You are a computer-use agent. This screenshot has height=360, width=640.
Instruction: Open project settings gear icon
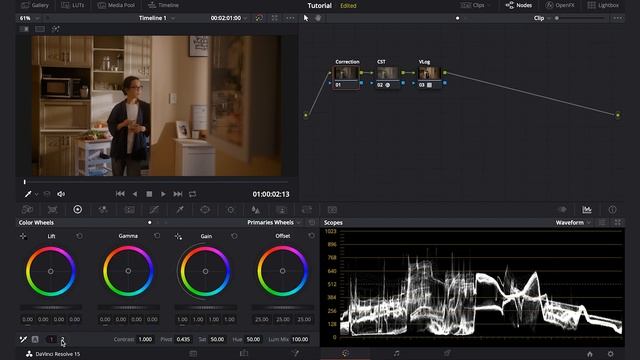(611, 354)
